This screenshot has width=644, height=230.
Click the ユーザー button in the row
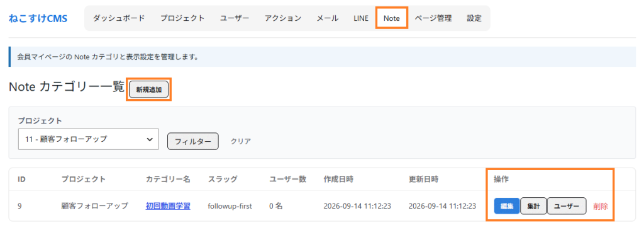point(567,206)
